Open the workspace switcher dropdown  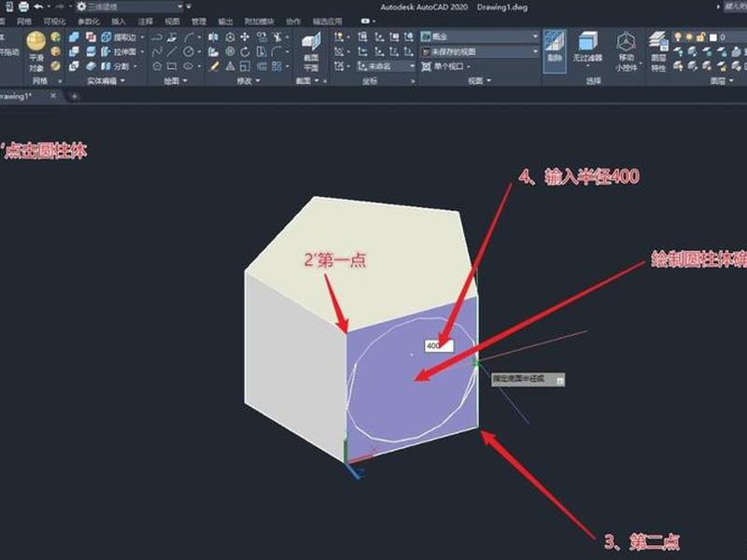tap(130, 7)
